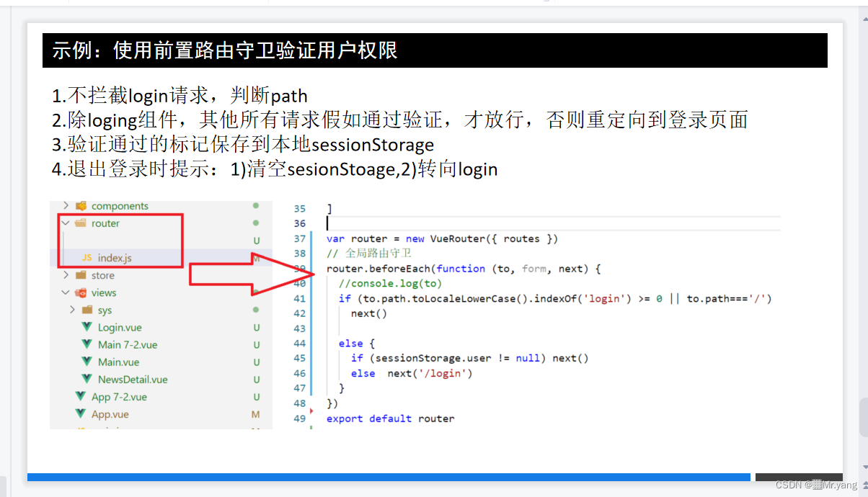Select the store folder name
Viewport: 868px width, 497px height.
tap(103, 275)
